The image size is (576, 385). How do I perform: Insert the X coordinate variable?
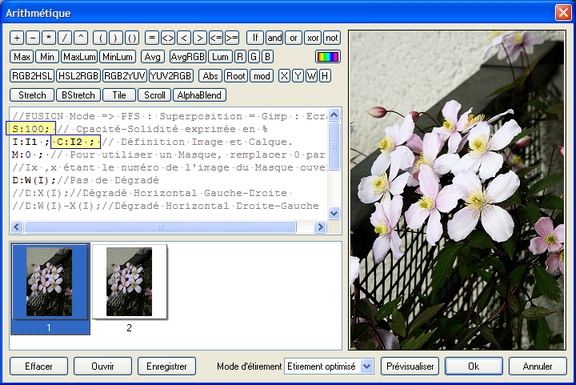click(x=284, y=76)
